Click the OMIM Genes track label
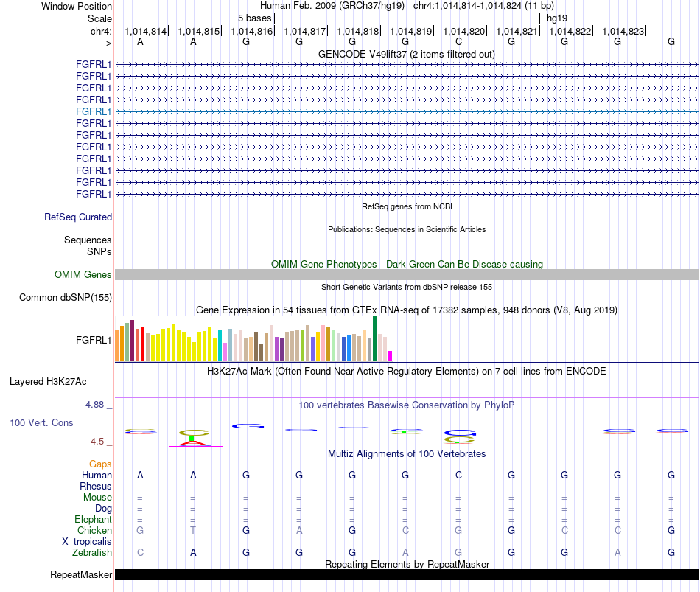The image size is (700, 592). point(83,275)
